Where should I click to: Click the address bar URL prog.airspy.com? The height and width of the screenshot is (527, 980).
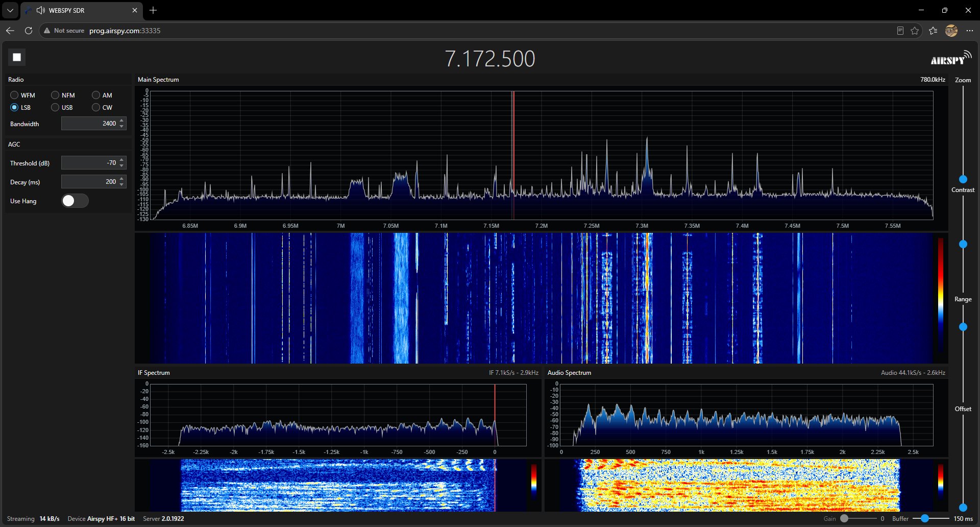[125, 31]
